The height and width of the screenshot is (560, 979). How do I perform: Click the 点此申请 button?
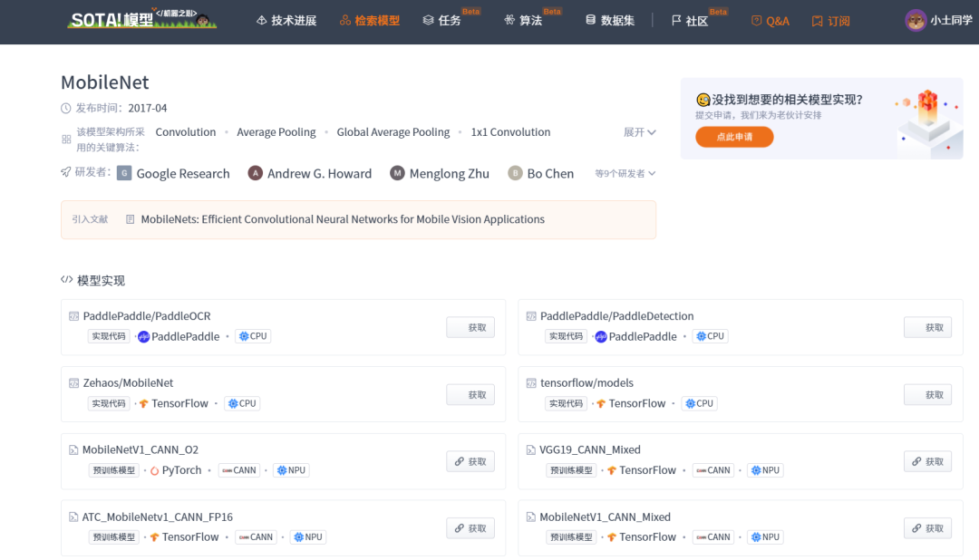(734, 137)
